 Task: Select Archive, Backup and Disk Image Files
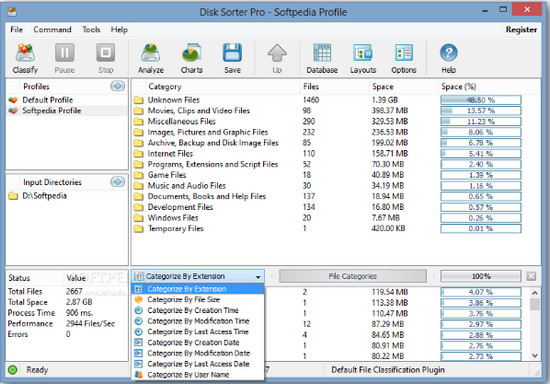[328, 143]
